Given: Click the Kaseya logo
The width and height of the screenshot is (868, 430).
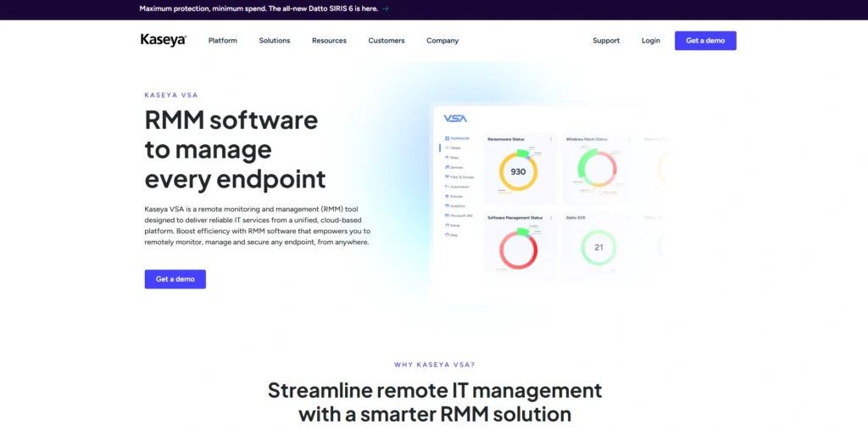Looking at the screenshot, I should point(164,41).
